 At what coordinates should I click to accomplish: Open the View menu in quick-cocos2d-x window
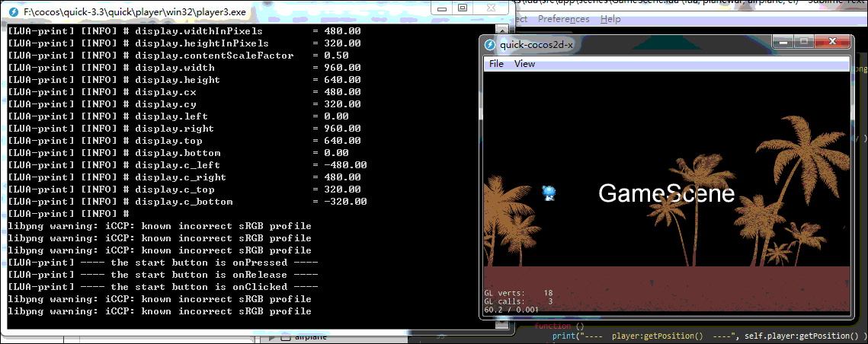pos(524,64)
